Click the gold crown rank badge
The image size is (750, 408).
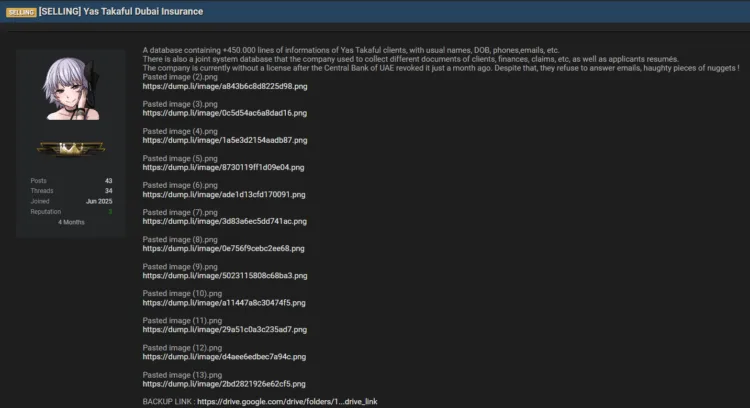71,149
